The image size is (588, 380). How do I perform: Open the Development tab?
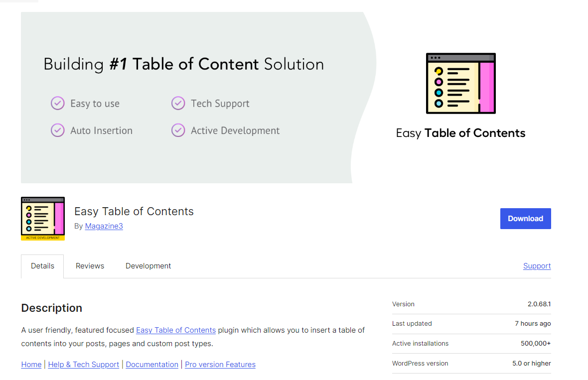148,266
